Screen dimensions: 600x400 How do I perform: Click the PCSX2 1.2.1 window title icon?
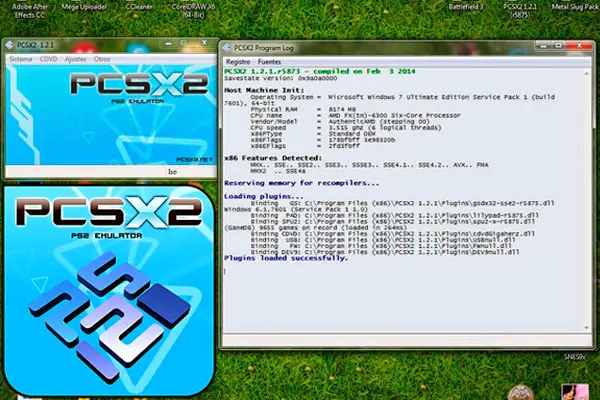pyautogui.click(x=10, y=45)
